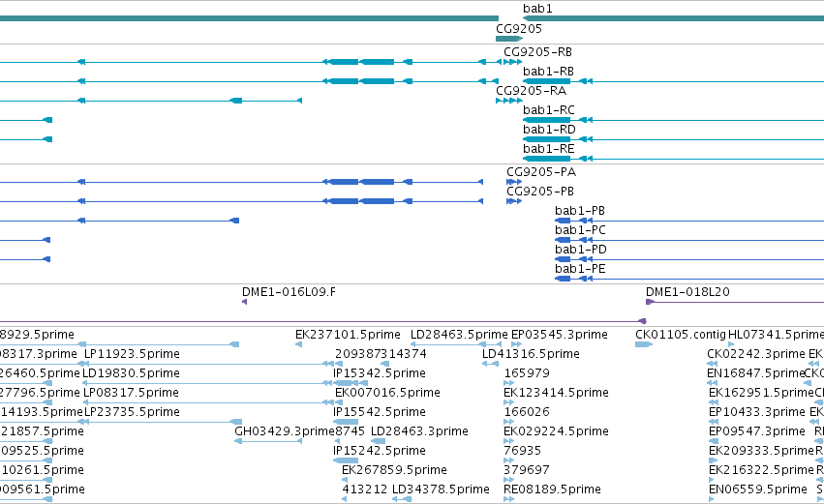
Task: Click the feature labeled 165979
Action: [x=527, y=373]
